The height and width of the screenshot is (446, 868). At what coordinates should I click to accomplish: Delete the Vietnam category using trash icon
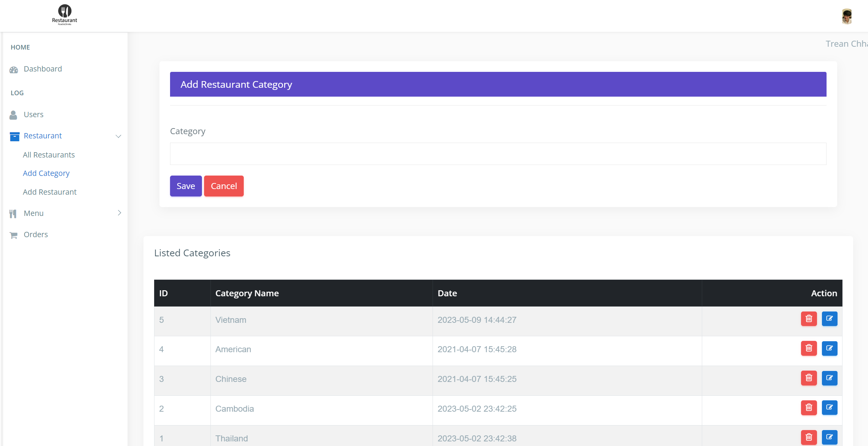809,319
